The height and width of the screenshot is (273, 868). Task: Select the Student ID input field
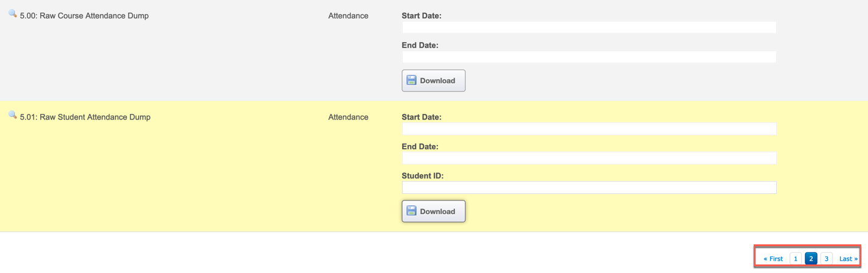coord(589,187)
